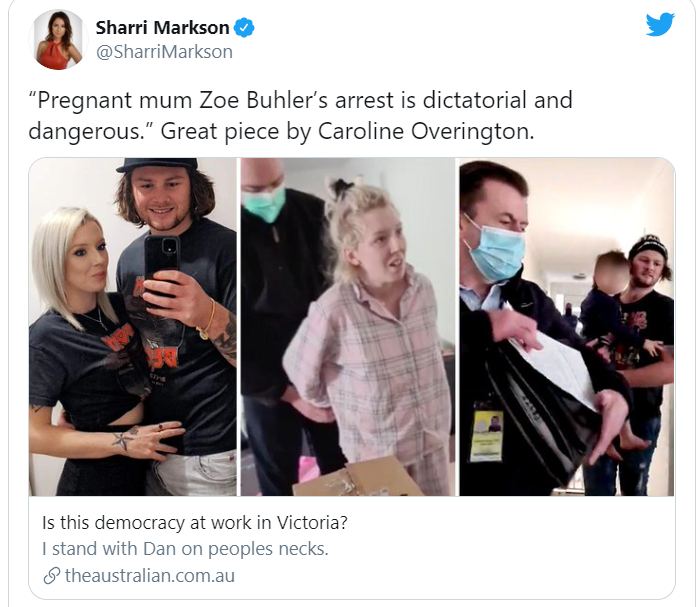Click the blue verified checkmark badge
This screenshot has height=607, width=698.
(244, 28)
